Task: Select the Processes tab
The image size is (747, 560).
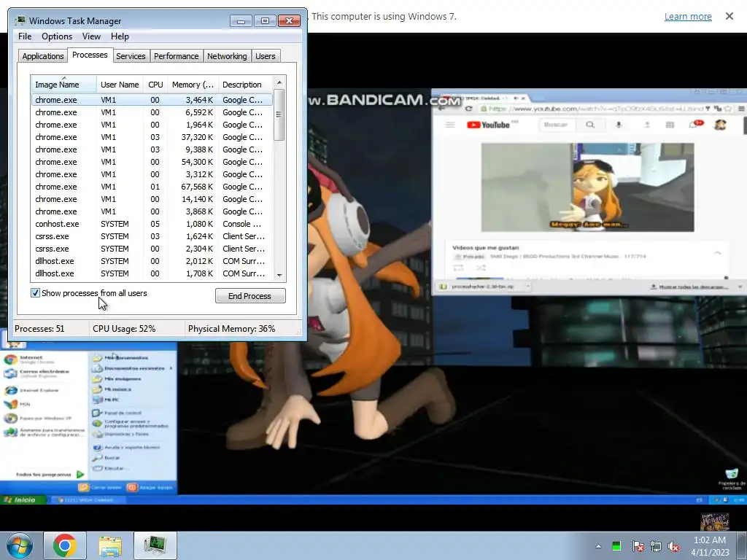Action: pos(90,55)
